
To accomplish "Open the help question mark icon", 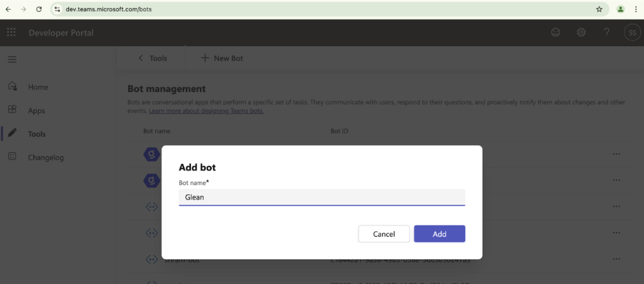I will tap(607, 32).
